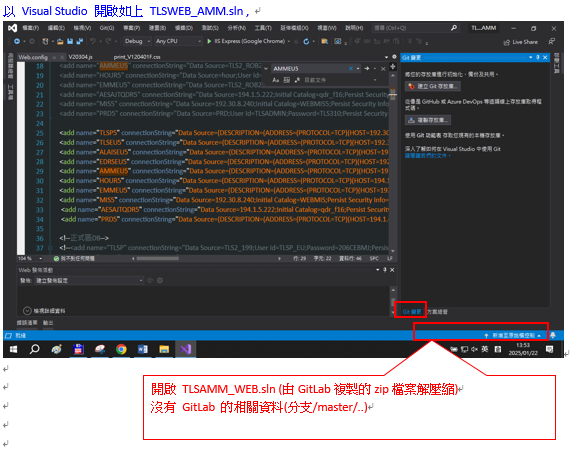The image size is (581, 450).
Task: Open the Windows Start menu
Action: point(13,349)
